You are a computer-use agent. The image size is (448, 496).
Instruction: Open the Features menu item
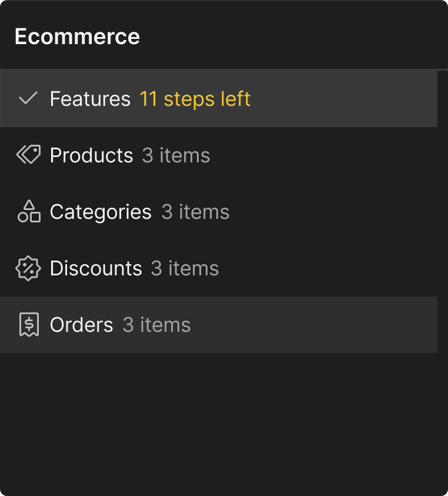(x=90, y=99)
